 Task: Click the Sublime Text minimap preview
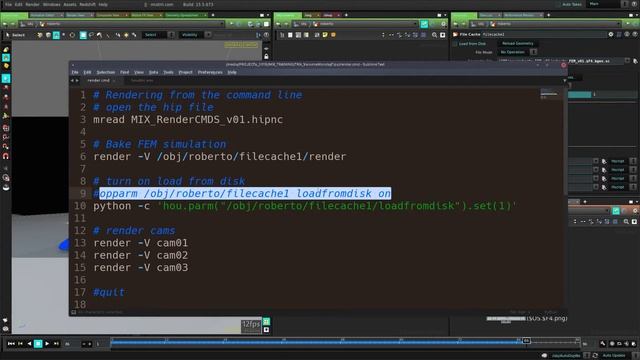(549, 94)
